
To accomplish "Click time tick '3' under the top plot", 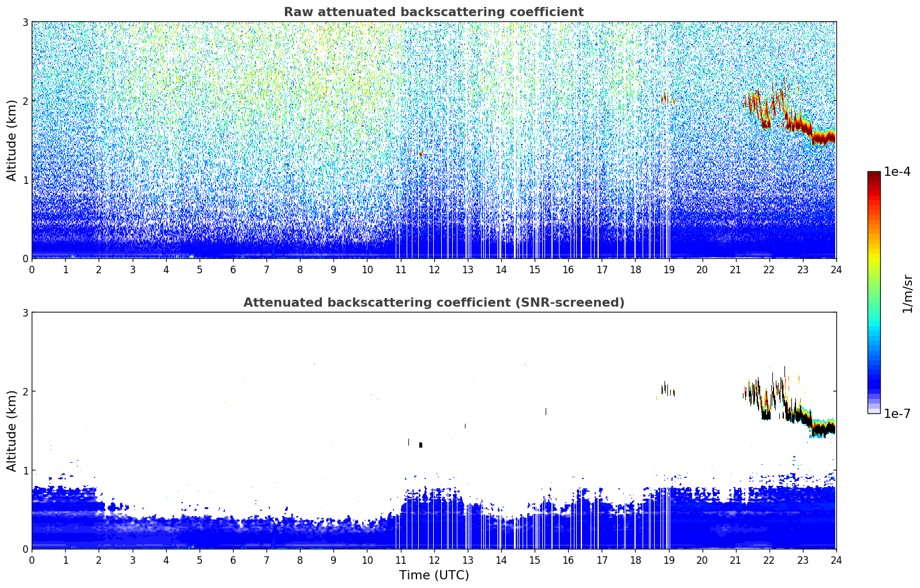I will coord(133,269).
